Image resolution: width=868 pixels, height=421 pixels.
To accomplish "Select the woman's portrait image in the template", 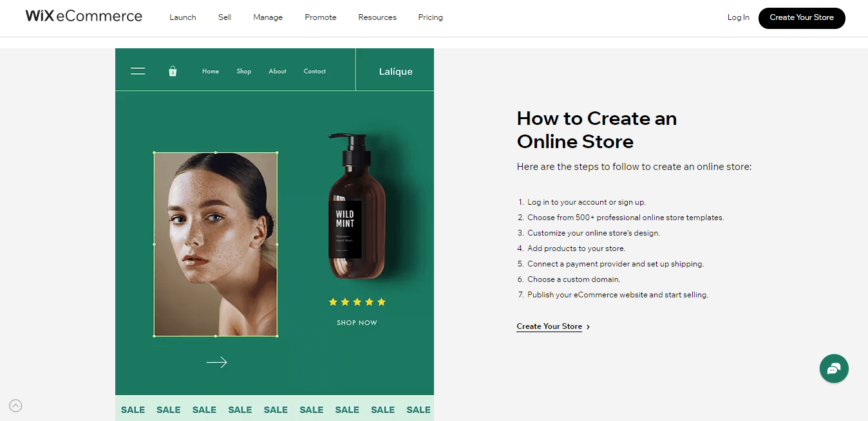I will (216, 244).
